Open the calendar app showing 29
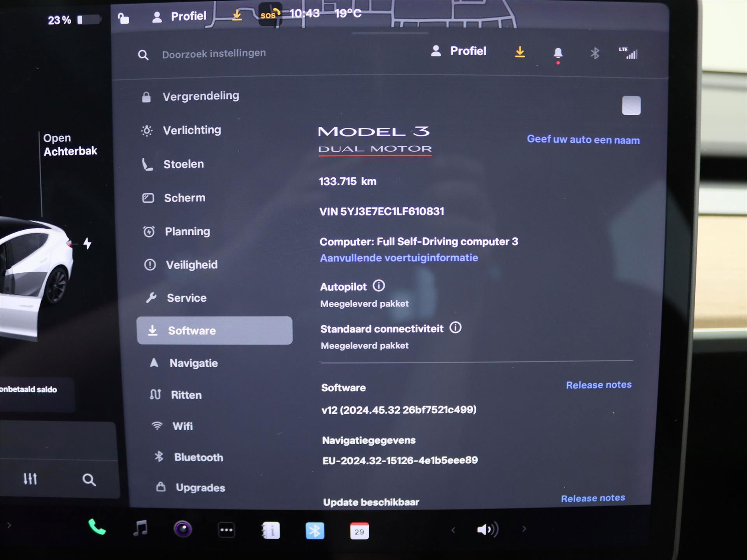This screenshot has width=747, height=560. coord(359,531)
